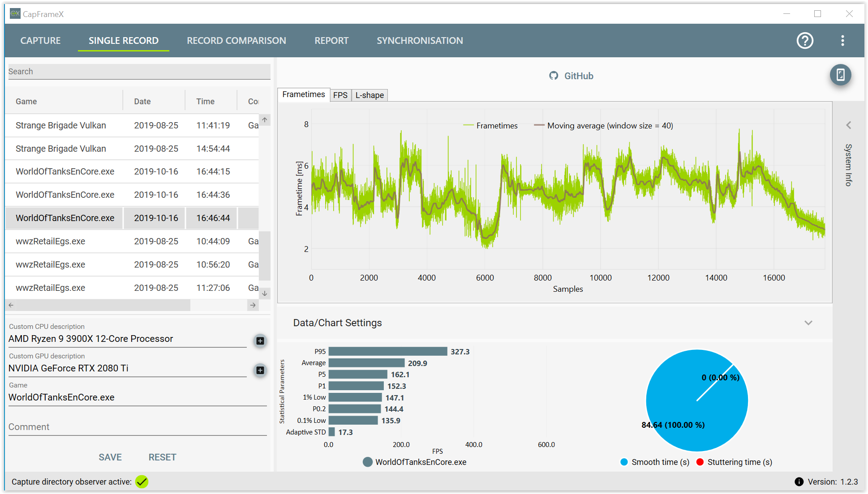
Task: Click the RESET button
Action: click(x=162, y=457)
